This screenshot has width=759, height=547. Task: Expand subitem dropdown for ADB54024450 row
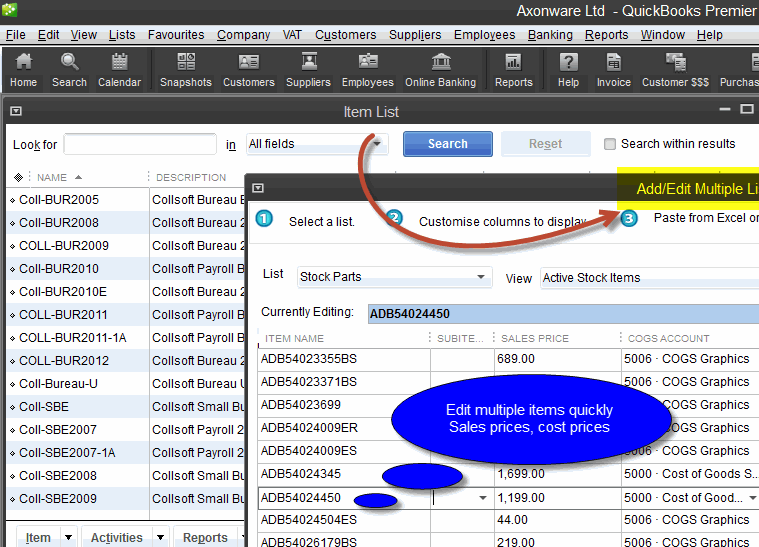point(483,498)
